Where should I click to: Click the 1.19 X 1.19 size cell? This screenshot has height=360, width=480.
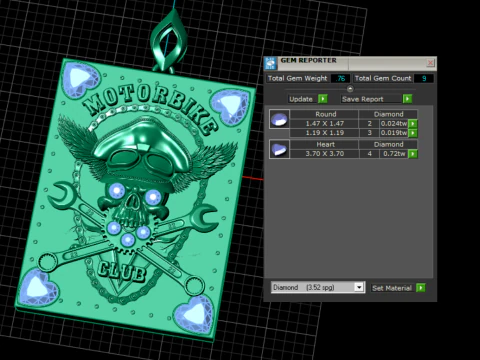325,133
